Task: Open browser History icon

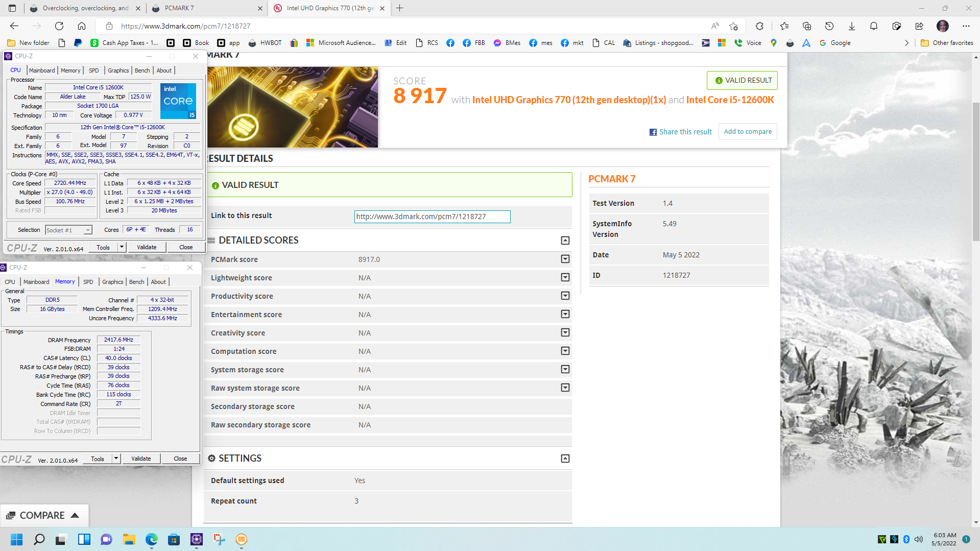Action: (x=829, y=26)
